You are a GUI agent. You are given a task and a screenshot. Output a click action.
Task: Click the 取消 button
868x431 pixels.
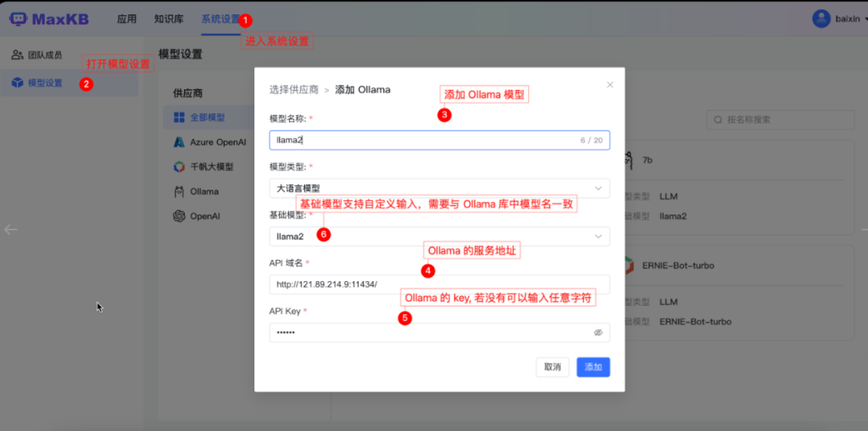(x=553, y=367)
